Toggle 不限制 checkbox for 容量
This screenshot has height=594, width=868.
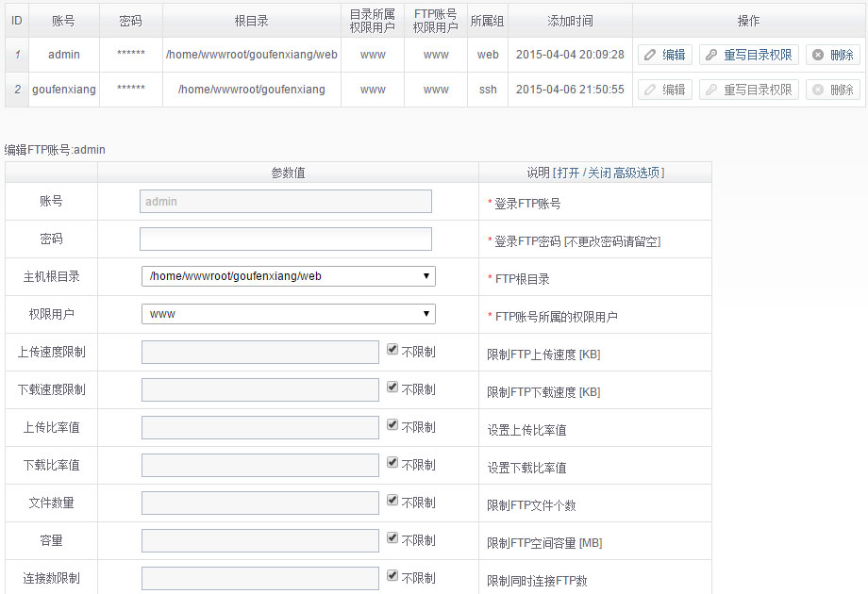[x=392, y=538]
